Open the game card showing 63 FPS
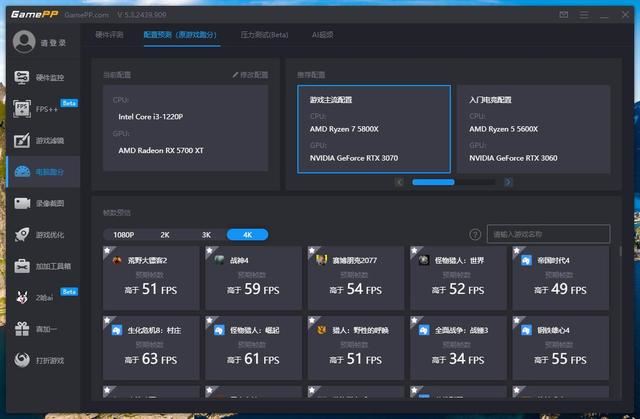 (x=151, y=348)
